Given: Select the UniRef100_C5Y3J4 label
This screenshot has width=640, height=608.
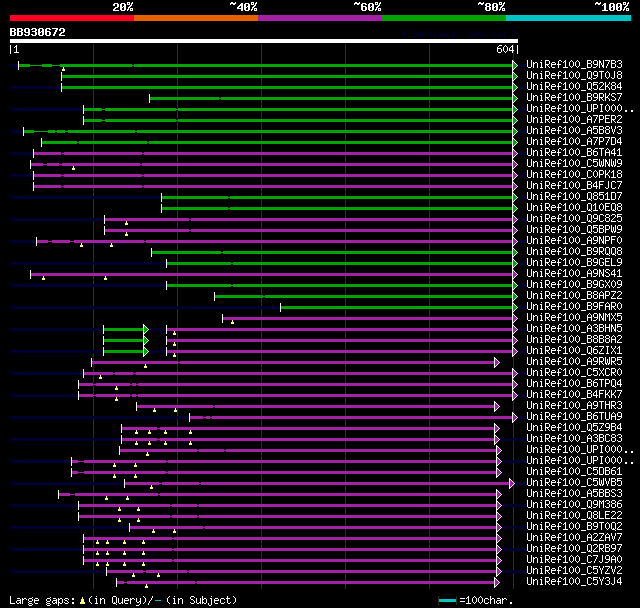Looking at the screenshot, I should coord(574,582).
